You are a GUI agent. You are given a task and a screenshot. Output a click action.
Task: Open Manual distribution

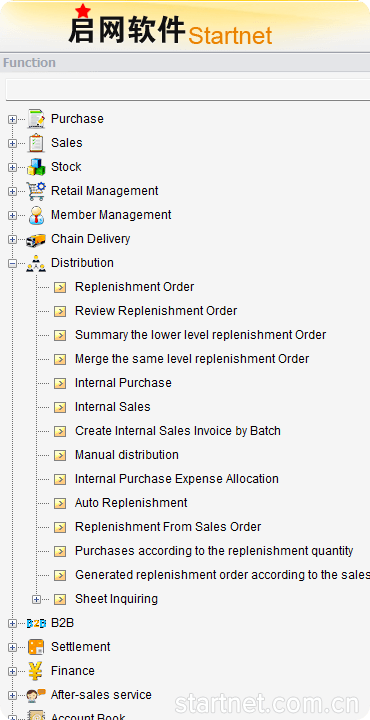[x=127, y=455]
